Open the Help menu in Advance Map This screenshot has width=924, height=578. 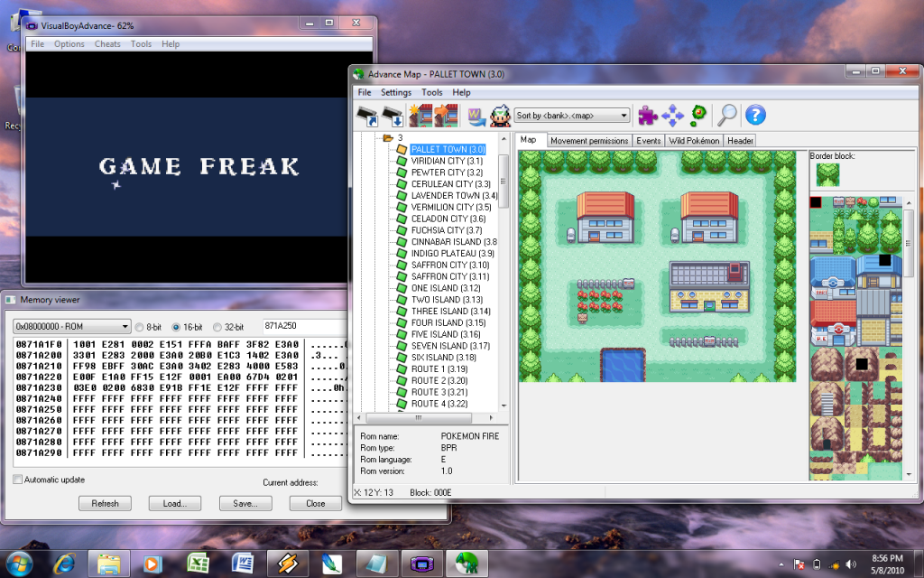[x=461, y=93]
